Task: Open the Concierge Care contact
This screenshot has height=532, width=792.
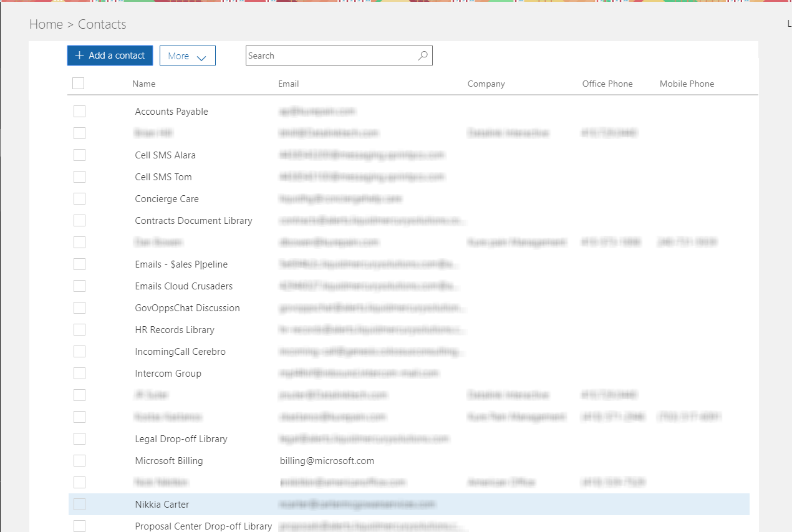Action: pos(167,199)
